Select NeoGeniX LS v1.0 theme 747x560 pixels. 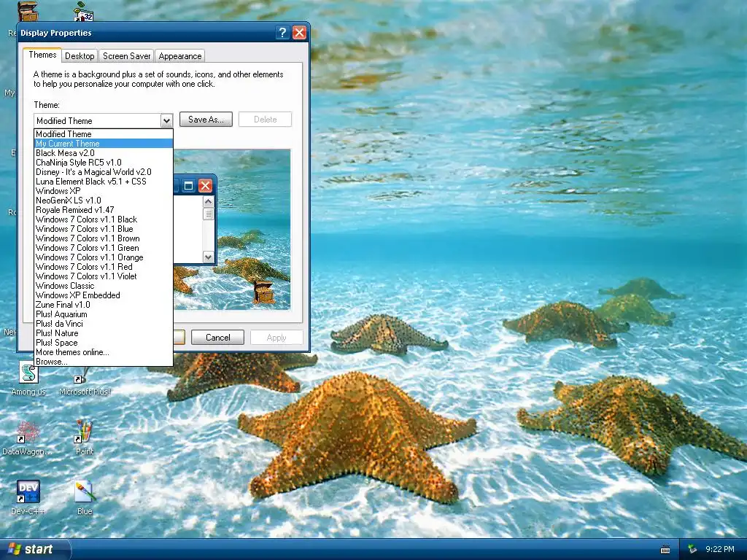pos(104,201)
